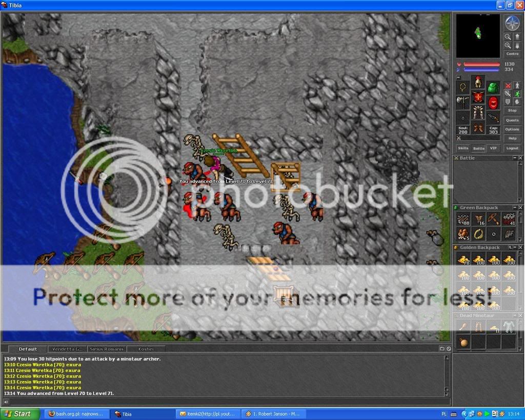Image resolution: width=525 pixels, height=420 pixels.
Task: Click the equipped plate legs
Action: coord(478,112)
